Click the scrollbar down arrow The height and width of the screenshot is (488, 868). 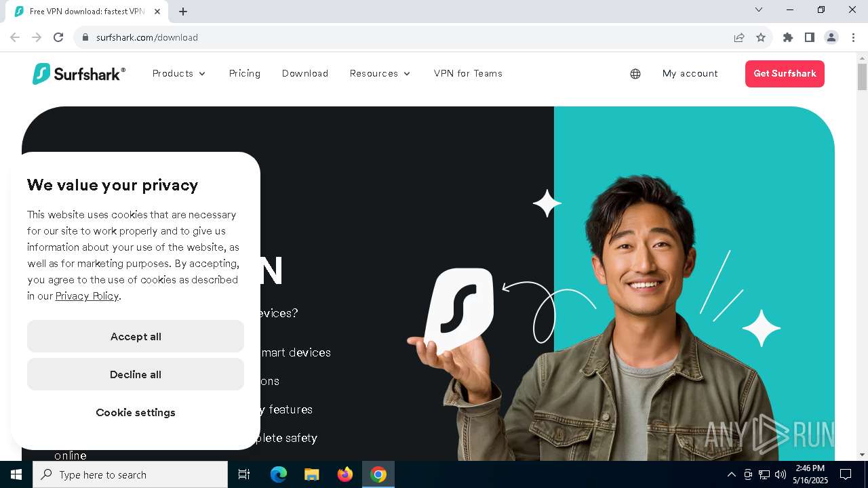[862, 454]
